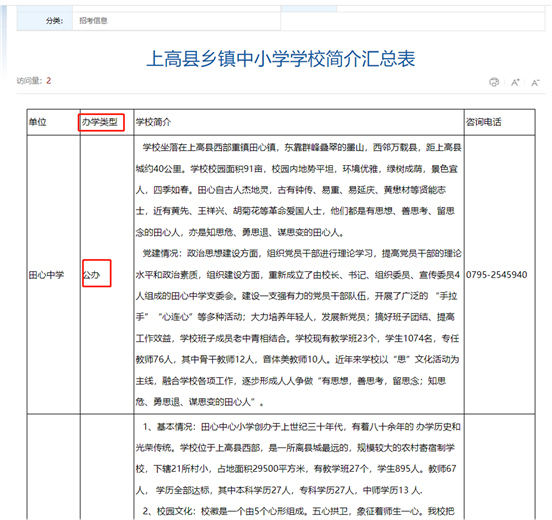Image resolution: width=552 pixels, height=520 pixels.
Task: Click the line mentioning 教师76人
Action: click(x=297, y=359)
